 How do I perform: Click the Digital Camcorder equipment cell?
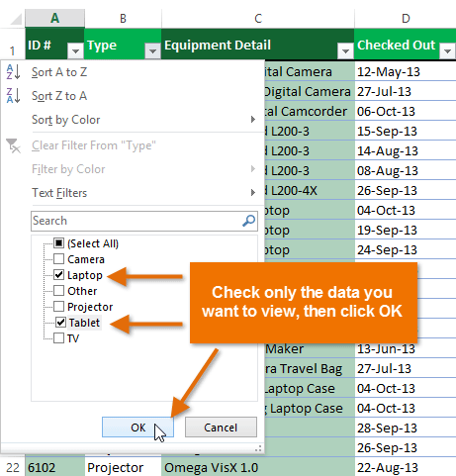click(x=310, y=111)
